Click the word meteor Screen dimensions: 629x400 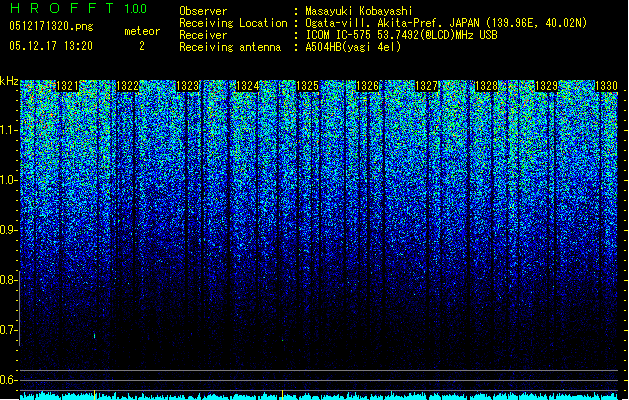142,31
